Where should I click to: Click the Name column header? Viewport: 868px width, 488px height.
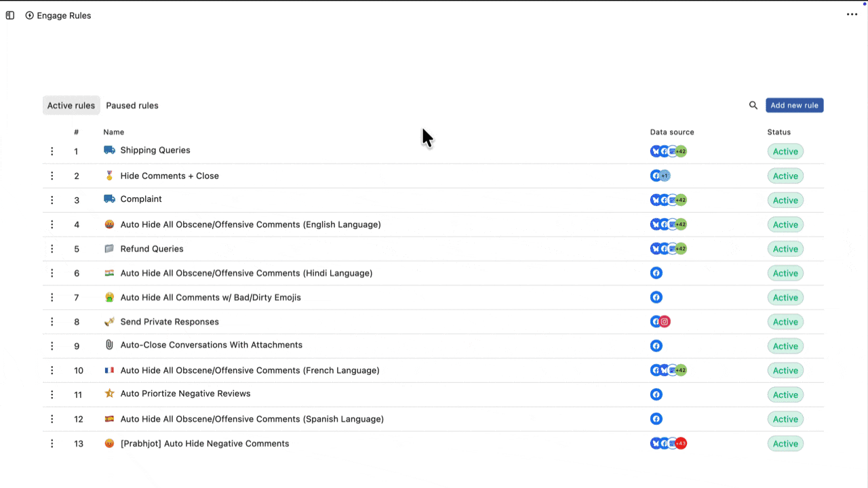(113, 132)
